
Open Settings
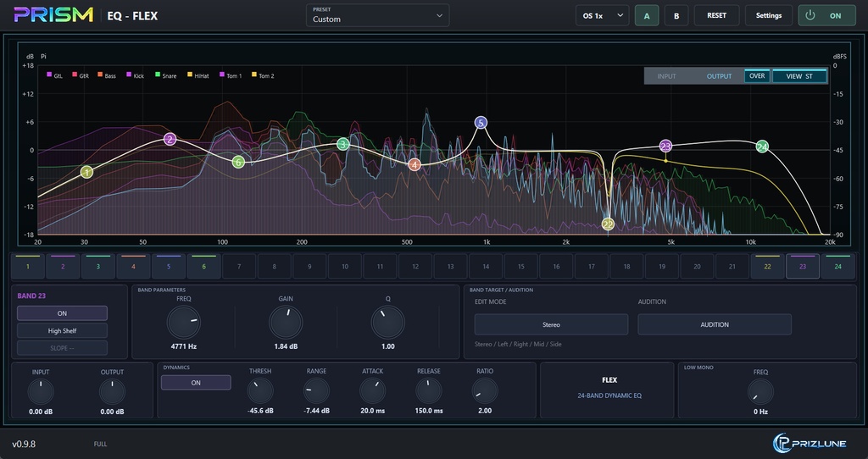768,15
